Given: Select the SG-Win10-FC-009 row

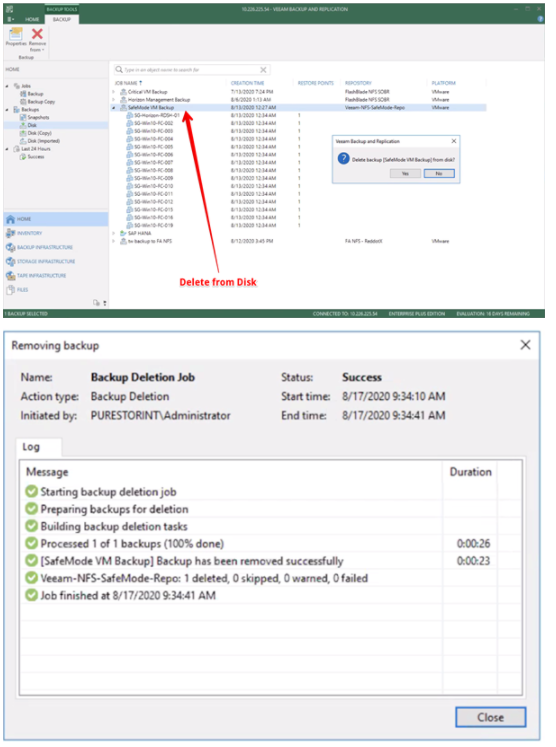Looking at the screenshot, I should pyautogui.click(x=299, y=178).
